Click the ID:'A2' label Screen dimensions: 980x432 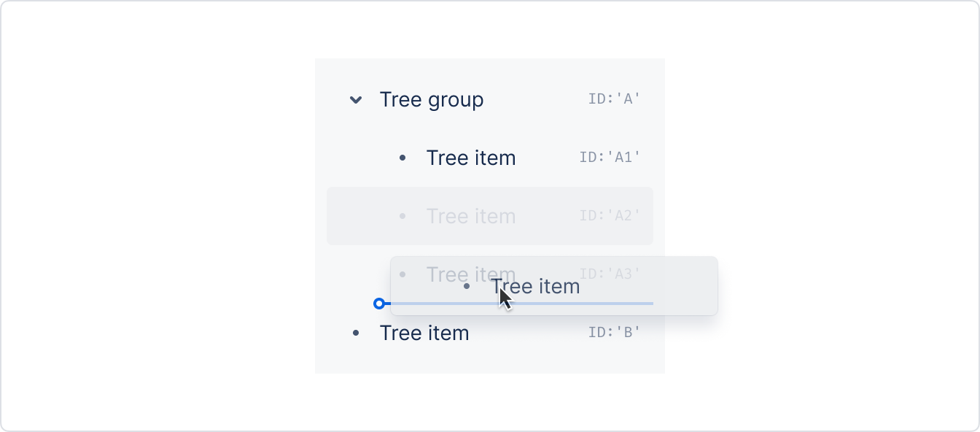[610, 215]
